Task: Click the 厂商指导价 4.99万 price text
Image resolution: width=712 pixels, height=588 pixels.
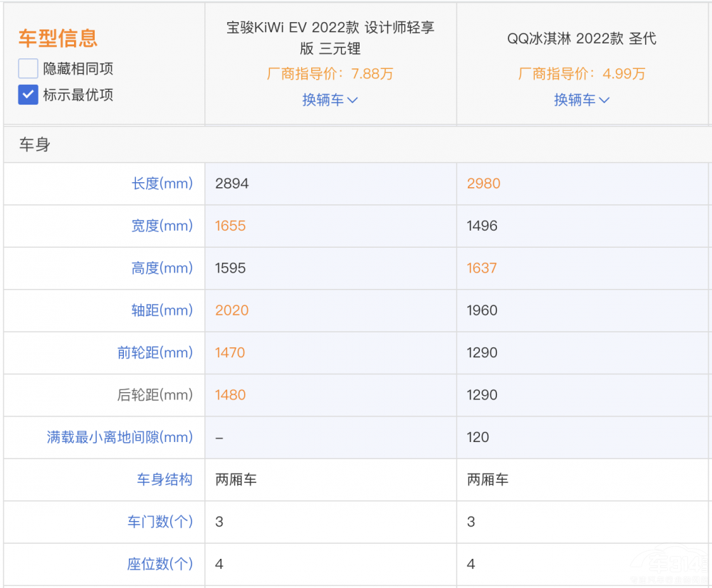Action: [x=582, y=74]
